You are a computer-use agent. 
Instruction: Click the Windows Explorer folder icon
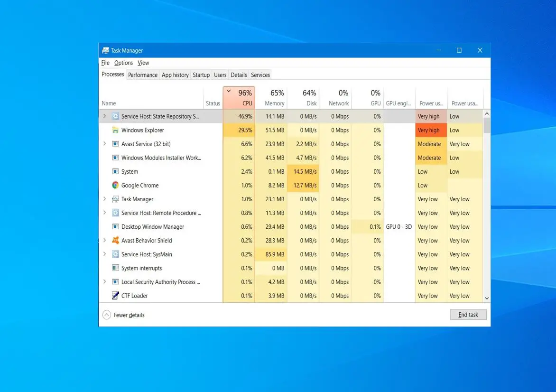(x=115, y=130)
